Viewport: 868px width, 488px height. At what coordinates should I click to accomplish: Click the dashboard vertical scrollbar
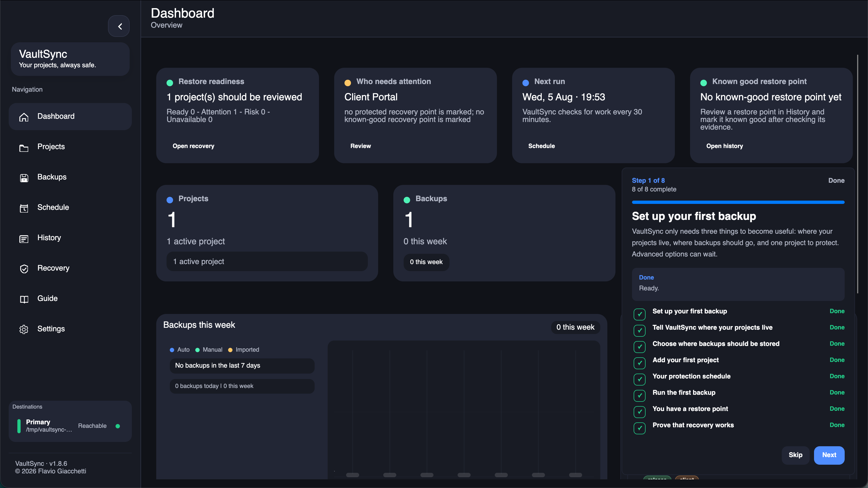click(x=857, y=174)
